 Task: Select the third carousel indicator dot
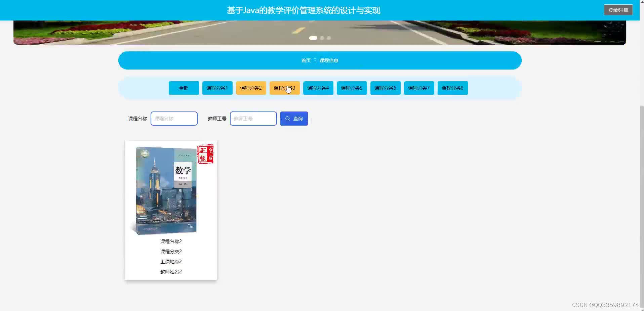tap(329, 38)
